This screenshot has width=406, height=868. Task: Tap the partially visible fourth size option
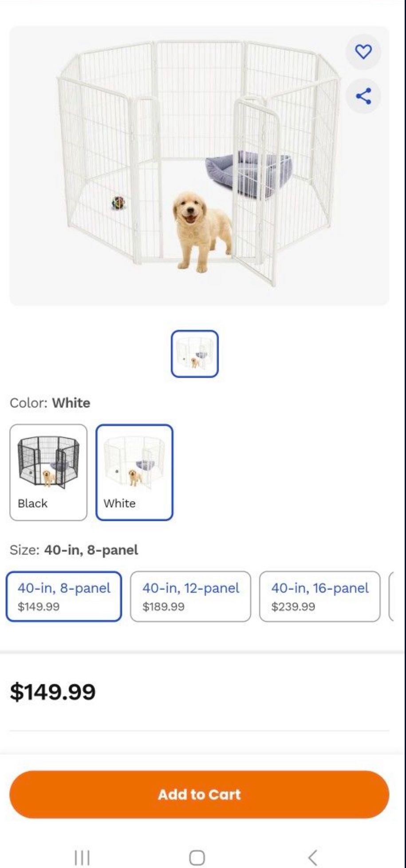point(391,596)
